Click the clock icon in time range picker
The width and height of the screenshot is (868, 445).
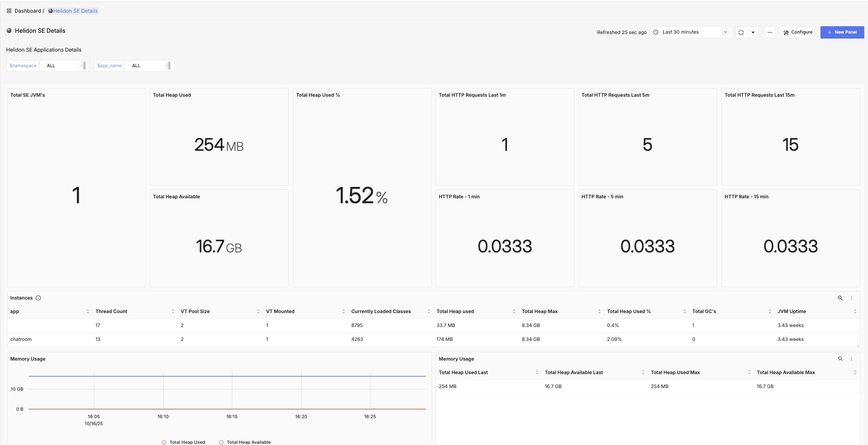pos(655,32)
